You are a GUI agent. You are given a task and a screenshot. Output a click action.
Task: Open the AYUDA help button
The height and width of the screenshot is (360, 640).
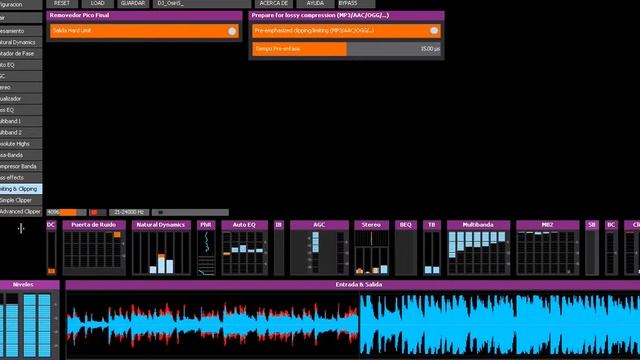[x=315, y=3]
